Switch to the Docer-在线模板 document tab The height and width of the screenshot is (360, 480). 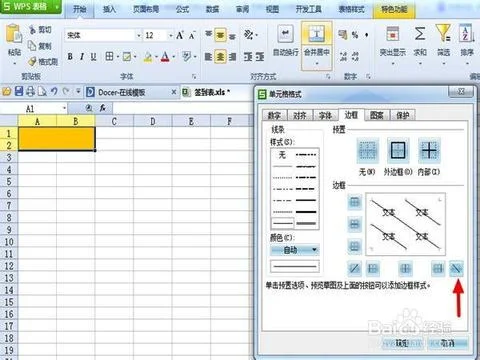(x=121, y=92)
